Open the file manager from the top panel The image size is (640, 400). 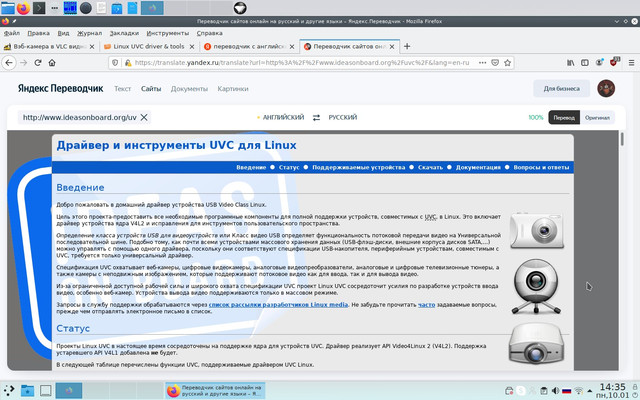click(8, 8)
